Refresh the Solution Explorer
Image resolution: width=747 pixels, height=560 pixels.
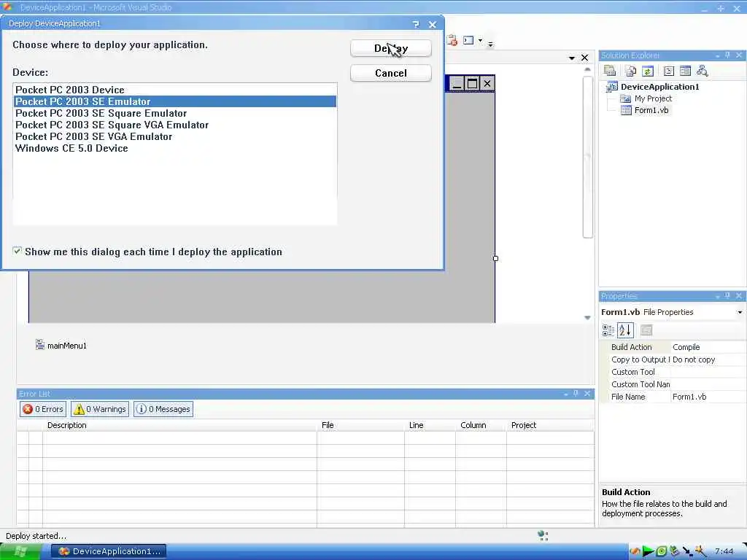coord(648,71)
